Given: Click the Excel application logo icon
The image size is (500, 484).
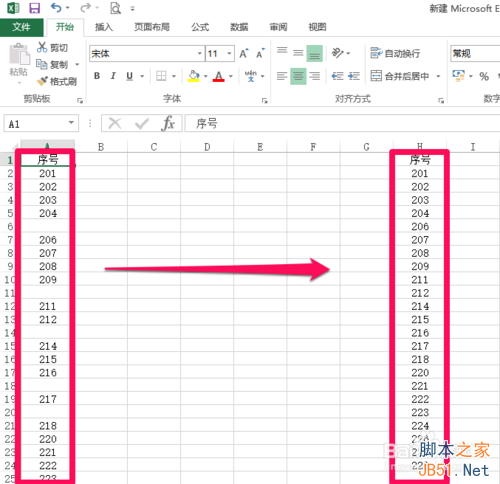Looking at the screenshot, I should coord(13,8).
